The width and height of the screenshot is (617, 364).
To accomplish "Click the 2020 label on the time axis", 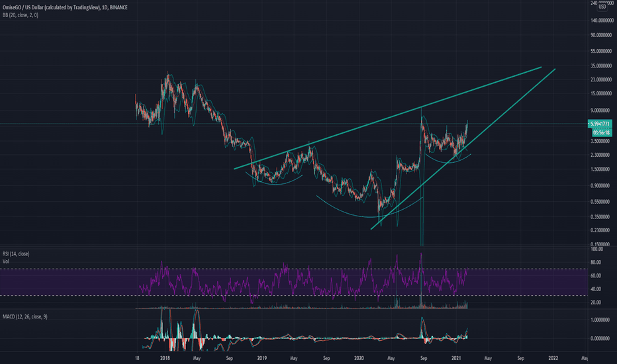I will [359, 358].
